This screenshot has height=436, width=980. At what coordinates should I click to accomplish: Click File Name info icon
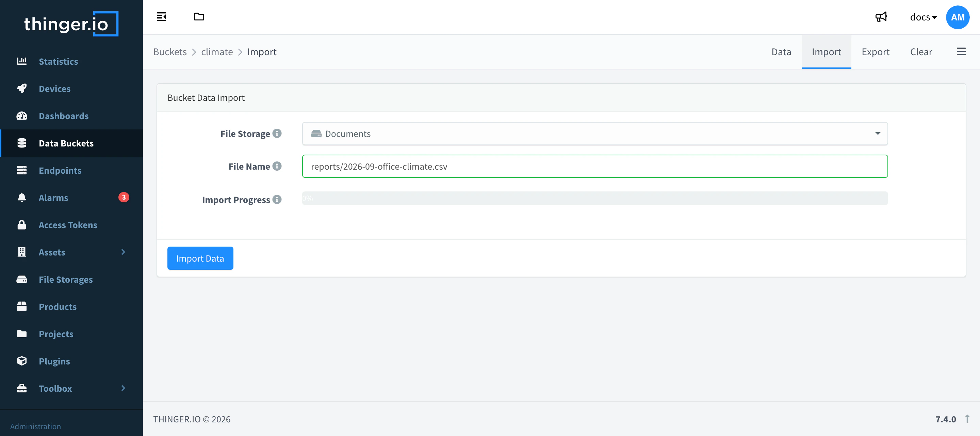click(x=277, y=166)
